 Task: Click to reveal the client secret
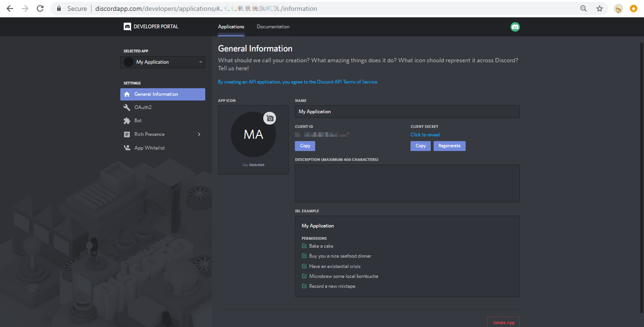425,134
